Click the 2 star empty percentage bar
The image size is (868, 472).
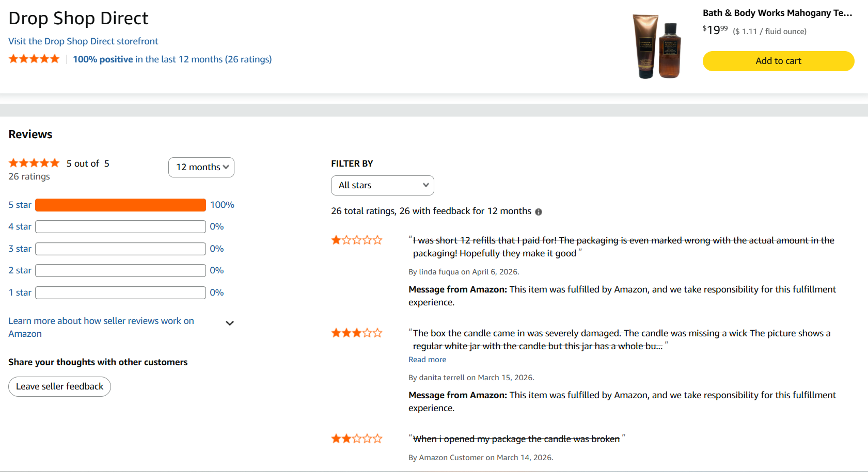click(120, 270)
